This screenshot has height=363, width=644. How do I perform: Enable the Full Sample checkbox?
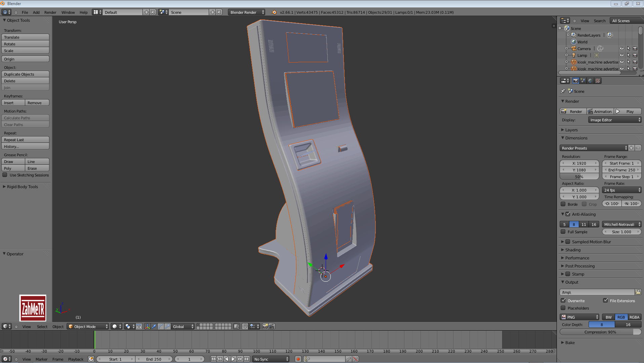point(563,232)
